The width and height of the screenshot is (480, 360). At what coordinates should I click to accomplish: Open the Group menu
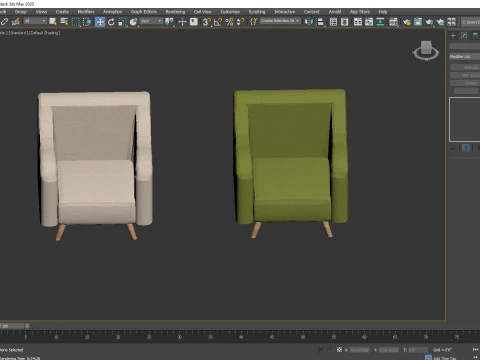tap(21, 12)
